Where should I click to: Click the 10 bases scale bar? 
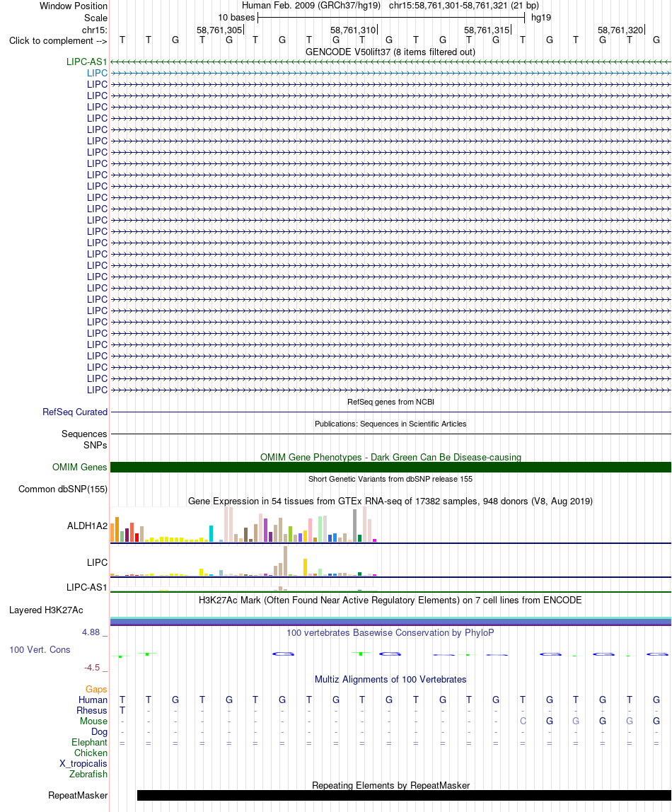tap(391, 18)
